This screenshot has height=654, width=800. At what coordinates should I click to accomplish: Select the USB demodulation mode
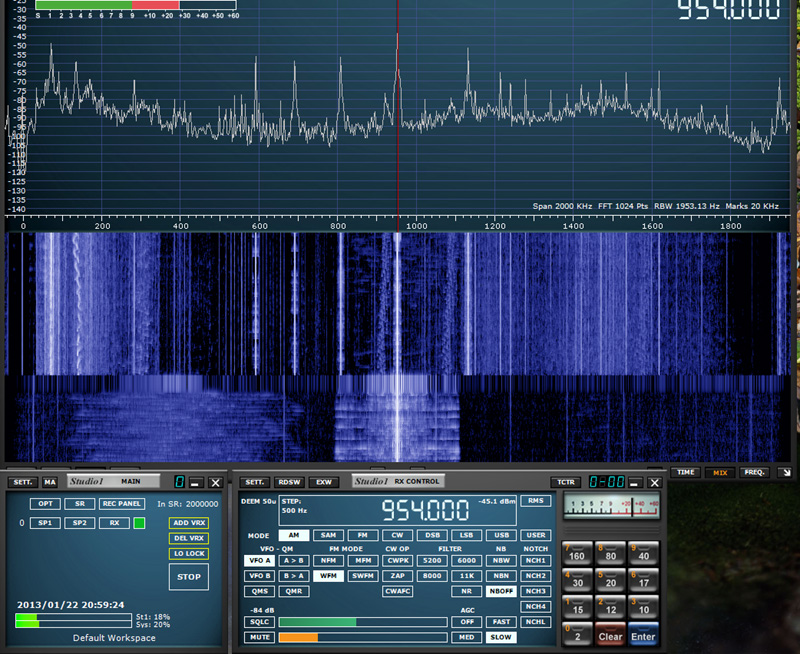point(501,535)
